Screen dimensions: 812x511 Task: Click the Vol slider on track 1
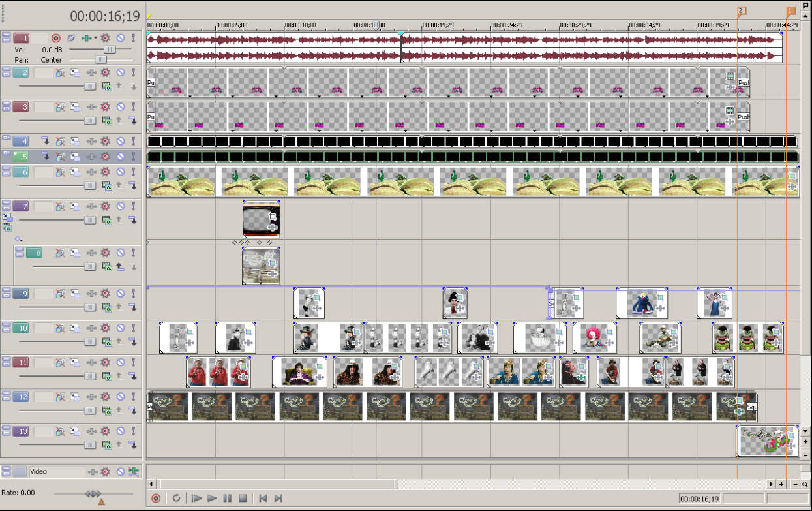point(110,49)
